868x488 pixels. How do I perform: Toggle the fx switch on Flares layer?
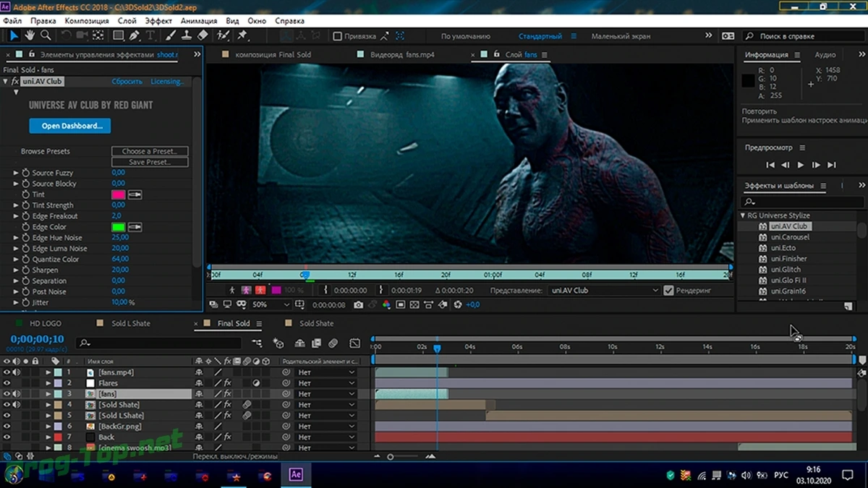tap(227, 383)
